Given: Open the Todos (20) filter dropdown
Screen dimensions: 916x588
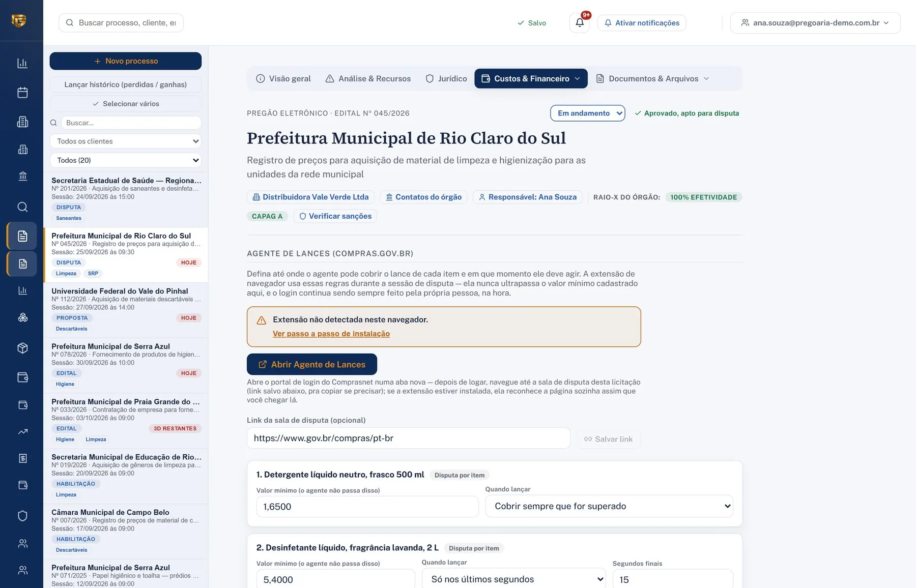Looking at the screenshot, I should (x=126, y=160).
